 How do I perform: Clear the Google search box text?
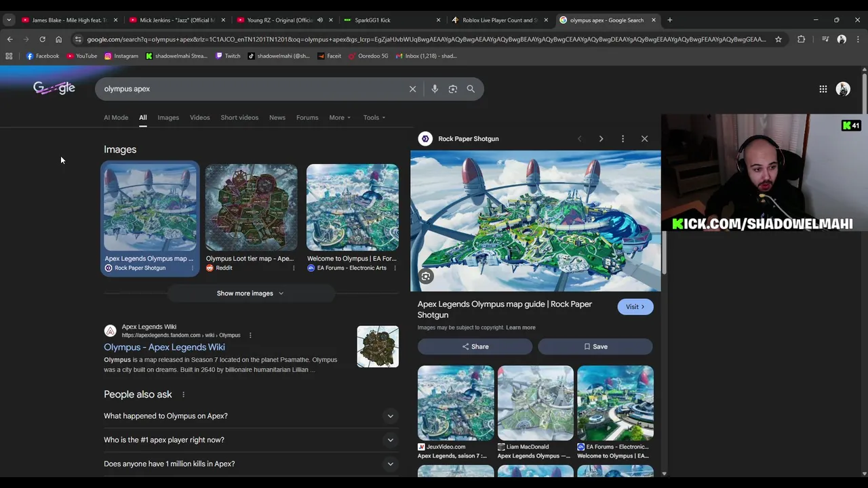coord(412,89)
